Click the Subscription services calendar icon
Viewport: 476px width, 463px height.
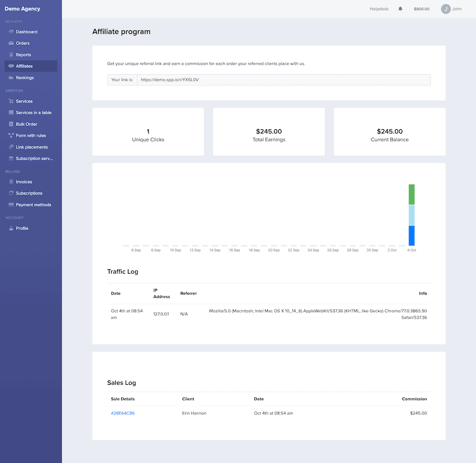(11, 158)
